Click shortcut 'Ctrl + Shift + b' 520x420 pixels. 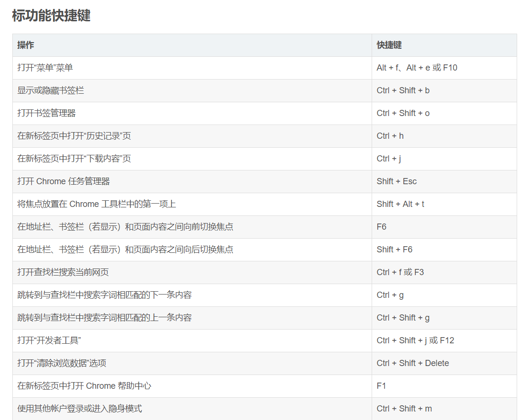[x=403, y=90]
